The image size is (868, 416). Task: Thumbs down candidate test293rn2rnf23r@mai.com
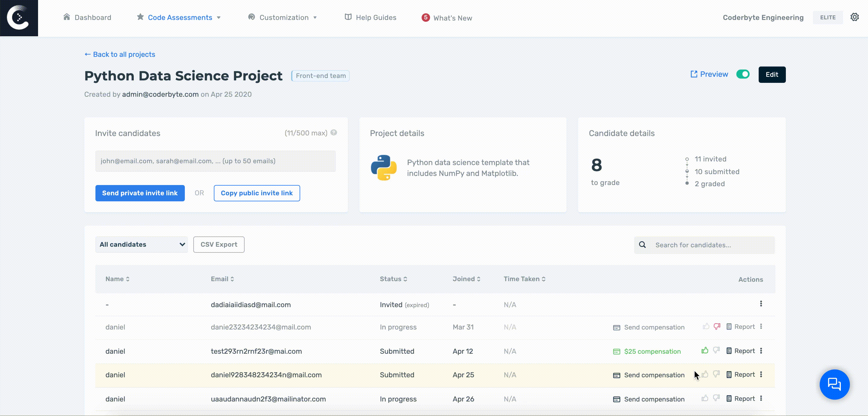[x=716, y=350]
